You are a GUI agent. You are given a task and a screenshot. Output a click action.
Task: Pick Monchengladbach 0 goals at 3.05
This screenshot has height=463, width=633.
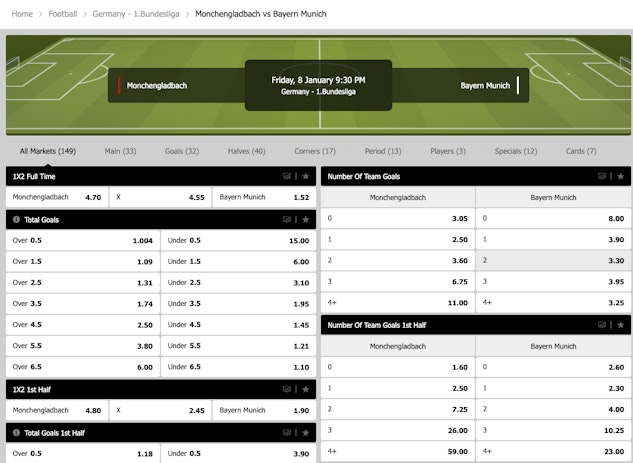coord(398,218)
